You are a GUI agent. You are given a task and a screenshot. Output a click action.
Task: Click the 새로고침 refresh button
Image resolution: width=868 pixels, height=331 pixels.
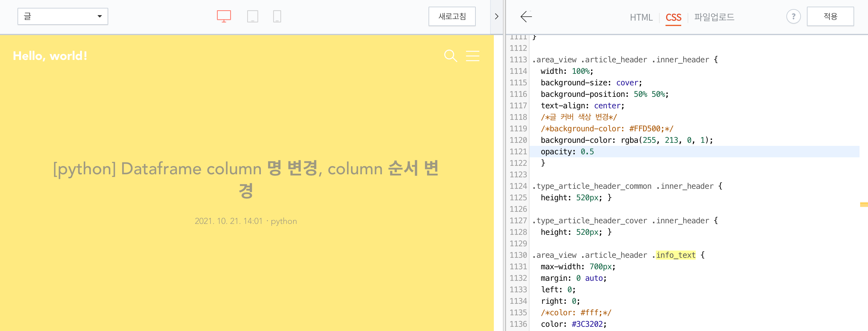pyautogui.click(x=452, y=17)
